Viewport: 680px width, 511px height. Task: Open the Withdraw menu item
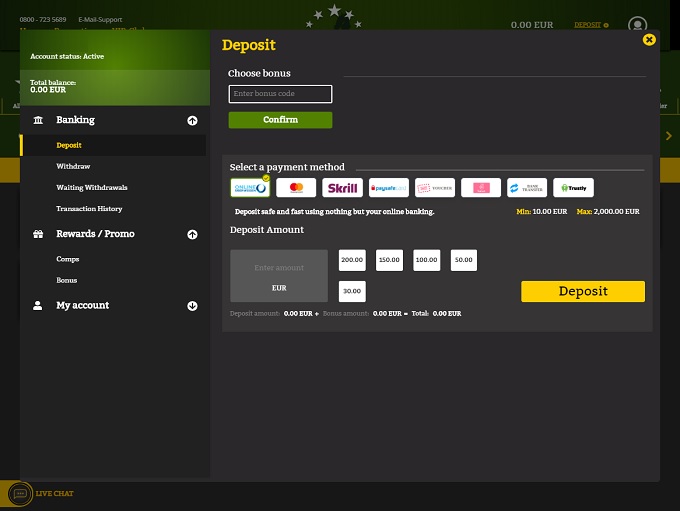click(73, 166)
